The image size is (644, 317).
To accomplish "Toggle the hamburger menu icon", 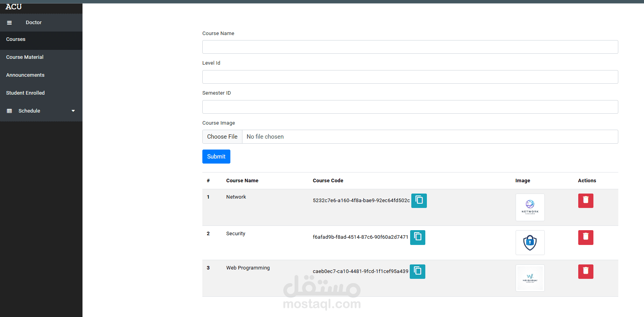I will tap(9, 23).
